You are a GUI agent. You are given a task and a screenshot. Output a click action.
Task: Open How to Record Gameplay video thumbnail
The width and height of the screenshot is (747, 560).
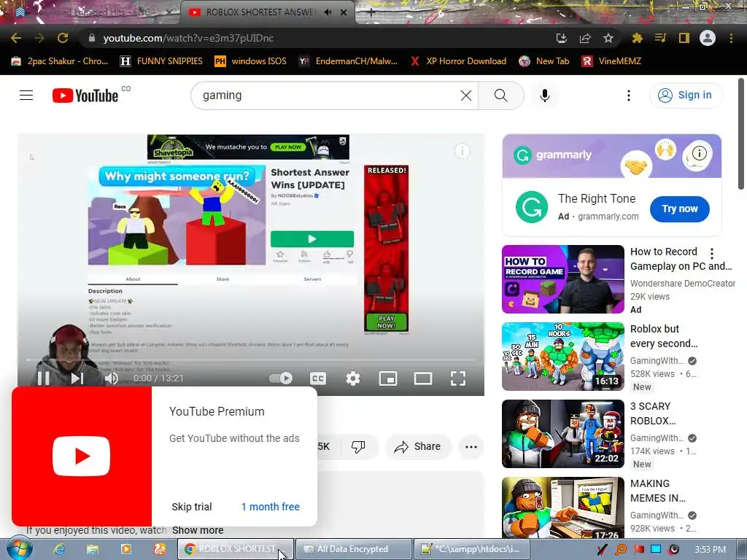(x=562, y=279)
